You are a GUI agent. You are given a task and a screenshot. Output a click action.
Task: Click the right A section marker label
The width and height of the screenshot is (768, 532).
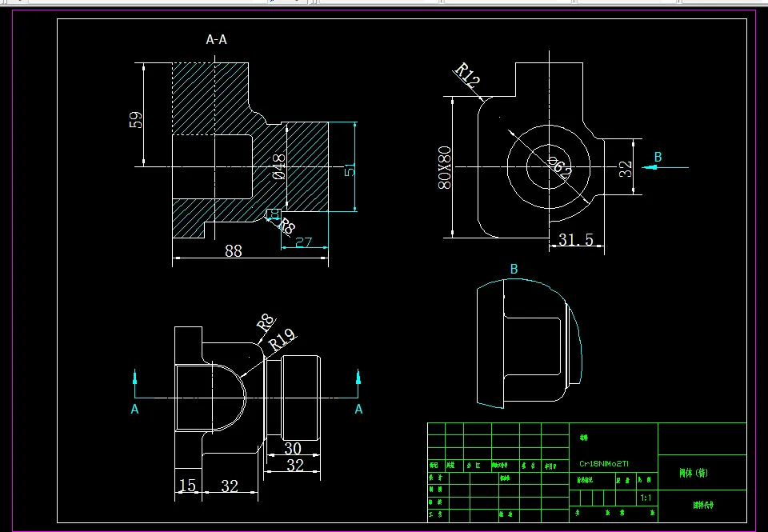pos(358,409)
